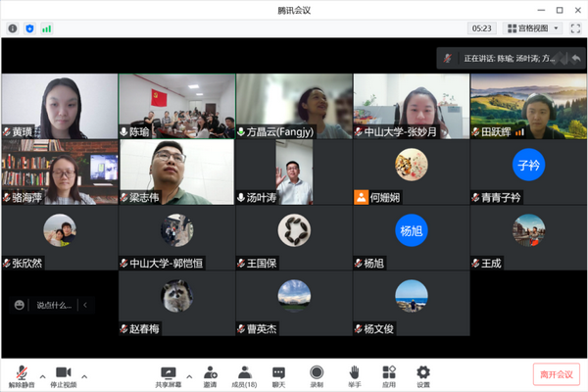Stop video (停止视频) camera toggle
The height and width of the screenshot is (392, 588).
64,376
